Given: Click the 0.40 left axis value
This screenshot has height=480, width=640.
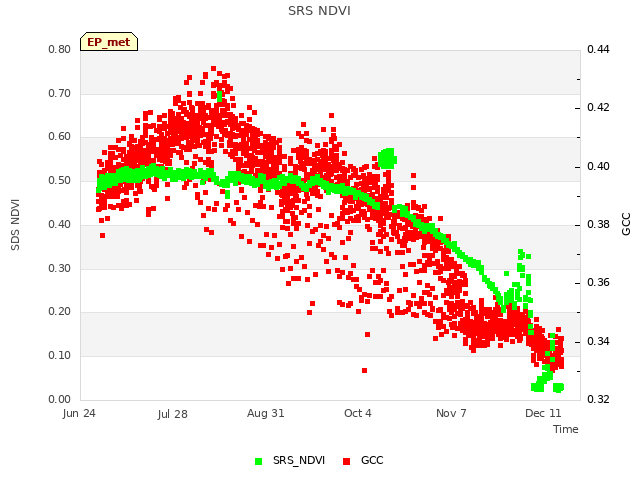Looking at the screenshot, I should 60,224.
